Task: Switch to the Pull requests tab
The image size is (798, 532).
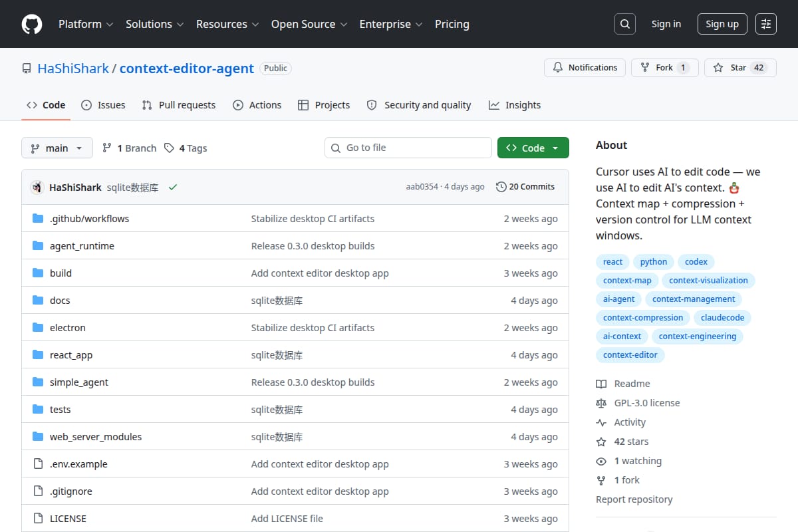Action: 179,105
